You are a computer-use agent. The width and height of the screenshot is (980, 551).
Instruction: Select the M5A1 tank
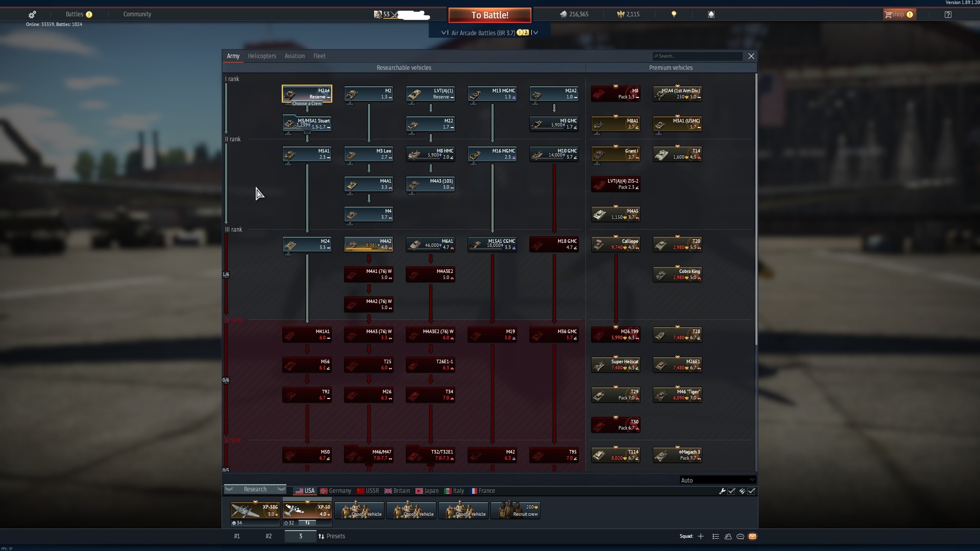(x=307, y=154)
